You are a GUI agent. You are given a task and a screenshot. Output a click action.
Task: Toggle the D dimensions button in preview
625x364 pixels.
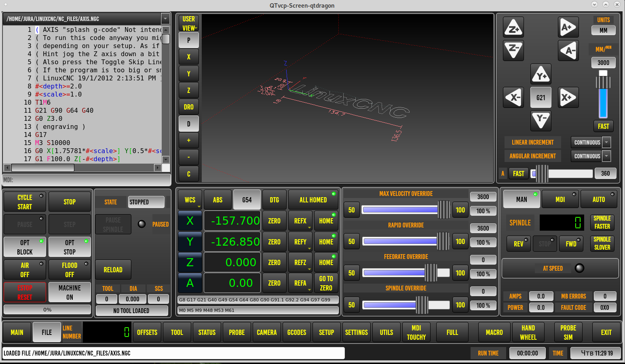[x=188, y=124]
